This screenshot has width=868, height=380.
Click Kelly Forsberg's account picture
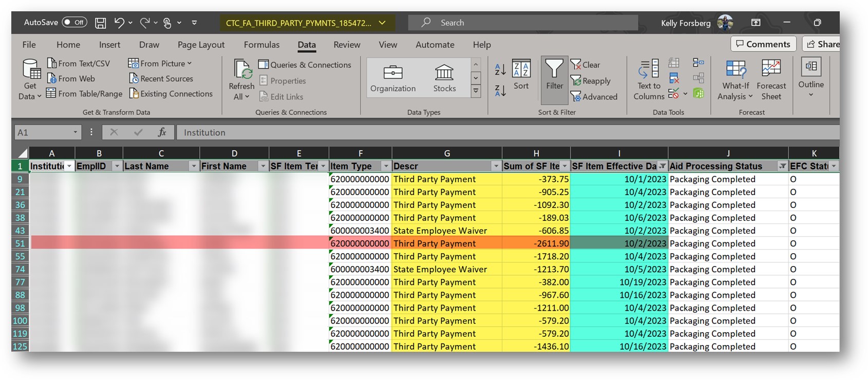pos(725,23)
